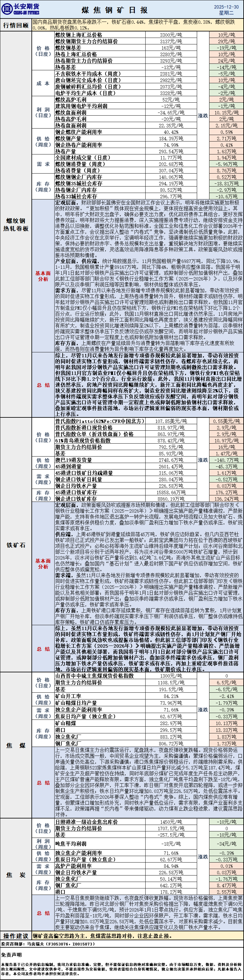Click the change value 10.15元/吨
The width and height of the screenshot is (244, 980).
tap(226, 113)
